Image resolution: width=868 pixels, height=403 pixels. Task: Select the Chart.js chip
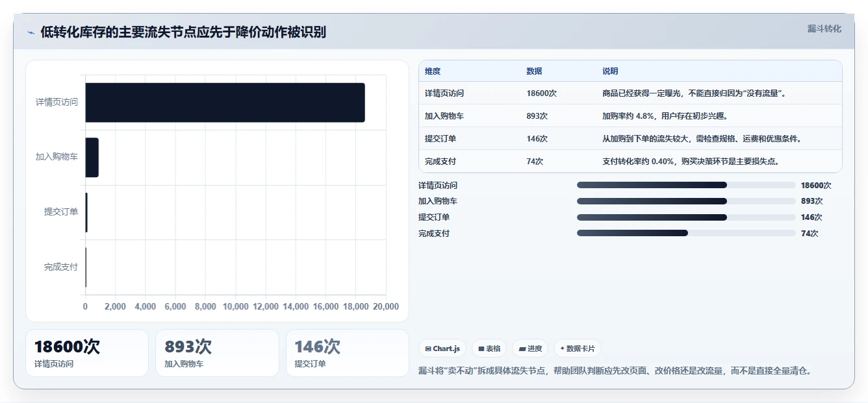(x=442, y=348)
